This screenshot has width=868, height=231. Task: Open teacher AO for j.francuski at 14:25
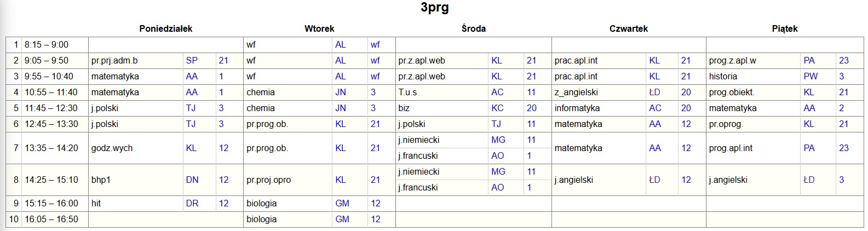[x=497, y=187]
